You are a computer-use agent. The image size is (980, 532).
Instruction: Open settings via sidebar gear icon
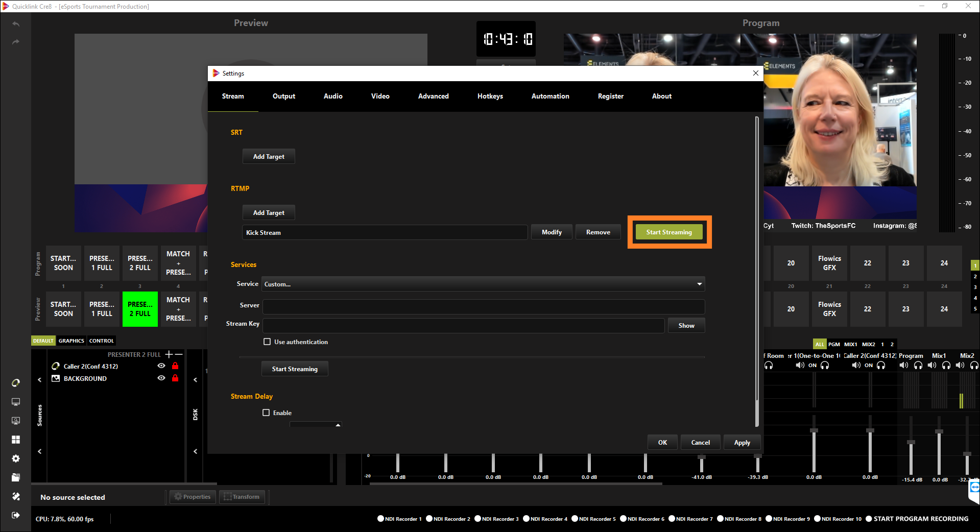pyautogui.click(x=16, y=458)
